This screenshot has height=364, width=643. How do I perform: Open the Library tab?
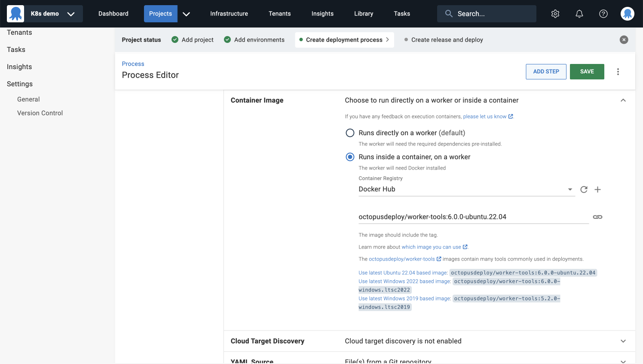pos(364,14)
